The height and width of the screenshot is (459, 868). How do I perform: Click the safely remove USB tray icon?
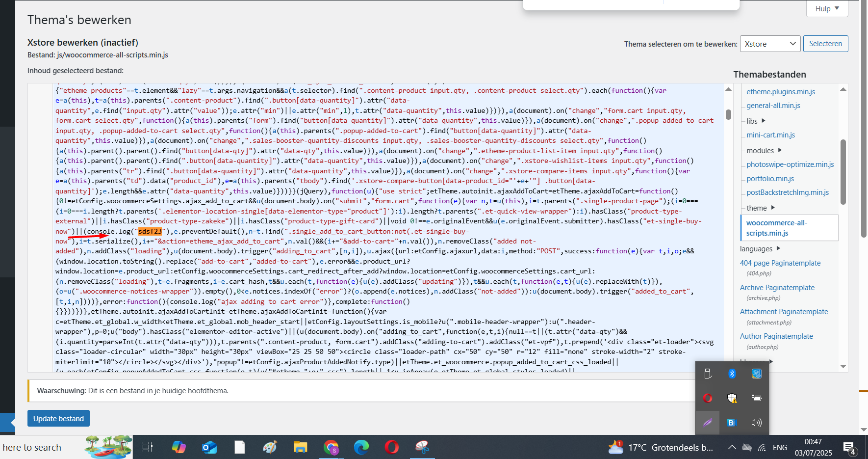pos(708,374)
